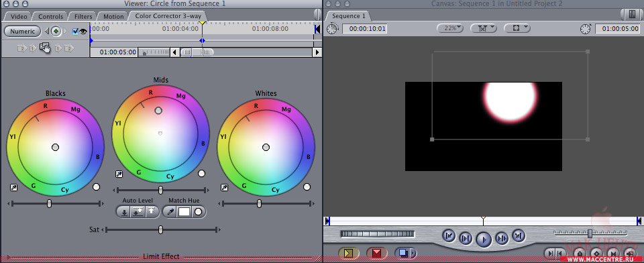
Task: Go to previous edit in Canvas
Action: point(449,235)
